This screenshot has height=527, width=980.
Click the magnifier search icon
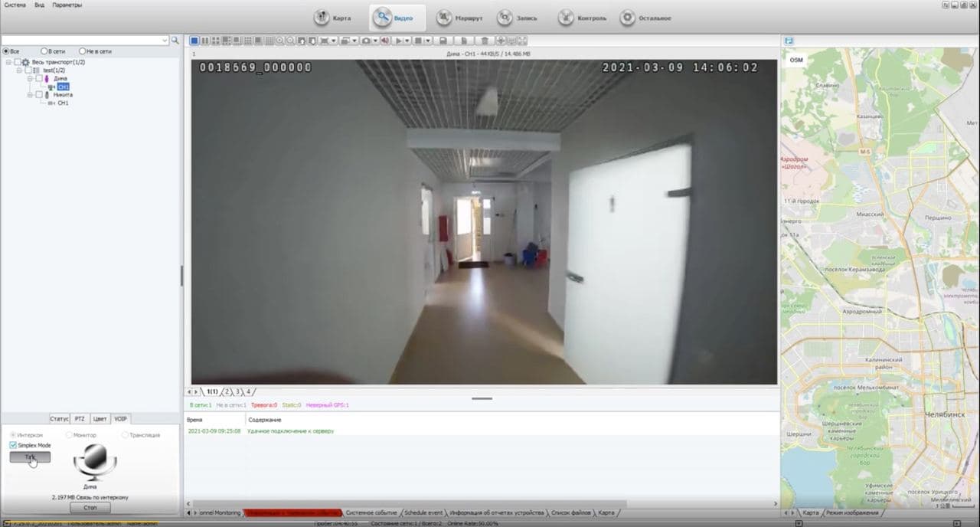[175, 41]
